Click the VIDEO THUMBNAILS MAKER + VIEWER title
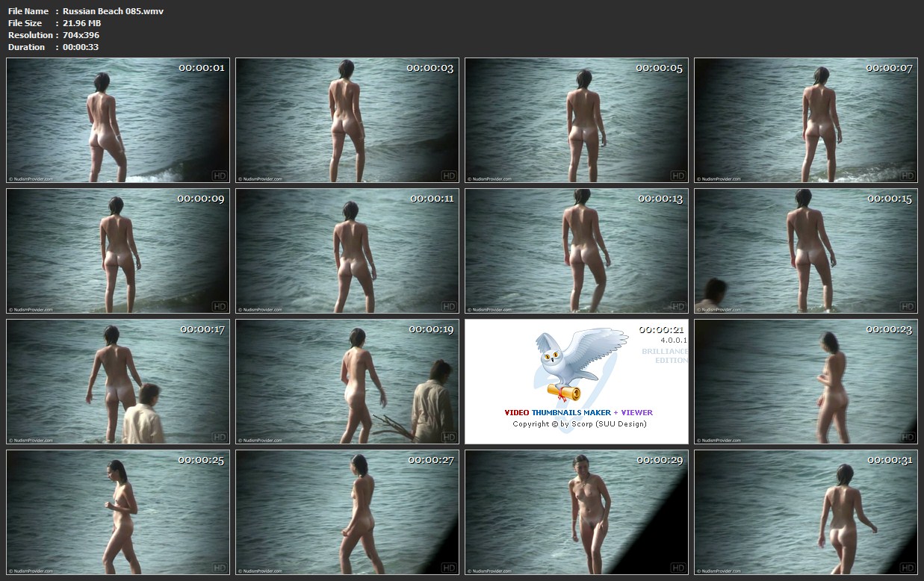 pos(578,412)
